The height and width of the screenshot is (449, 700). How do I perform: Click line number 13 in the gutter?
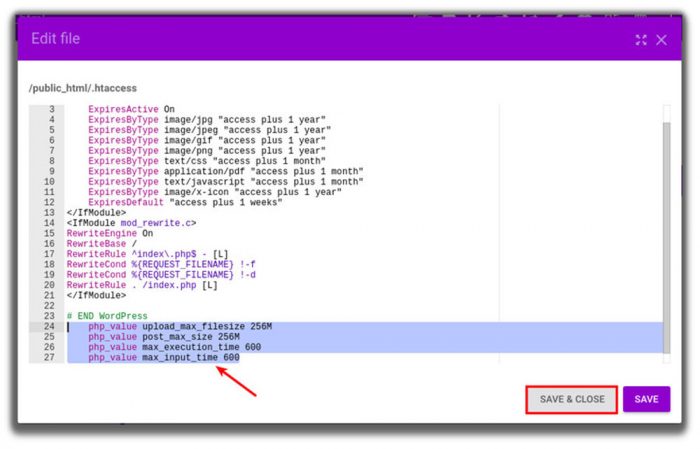pos(49,212)
